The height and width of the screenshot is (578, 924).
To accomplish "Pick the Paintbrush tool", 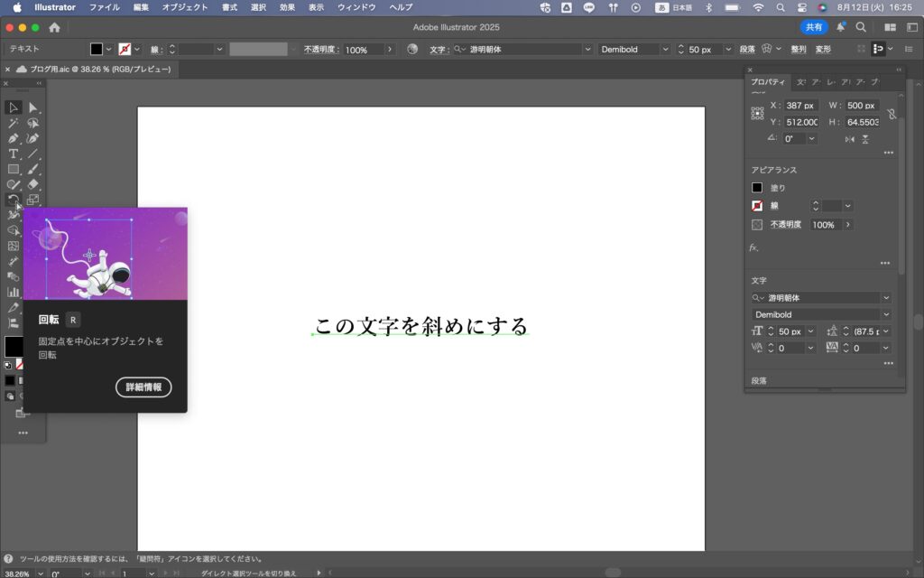I will [33, 169].
